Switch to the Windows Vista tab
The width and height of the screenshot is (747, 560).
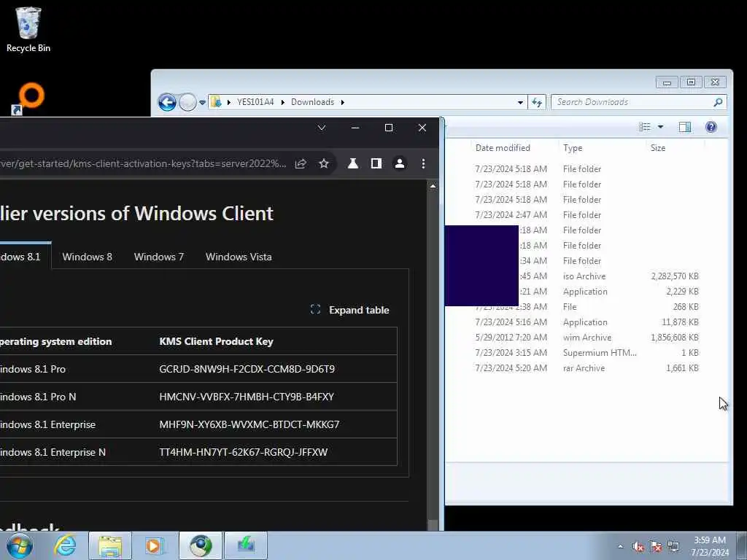pyautogui.click(x=239, y=257)
